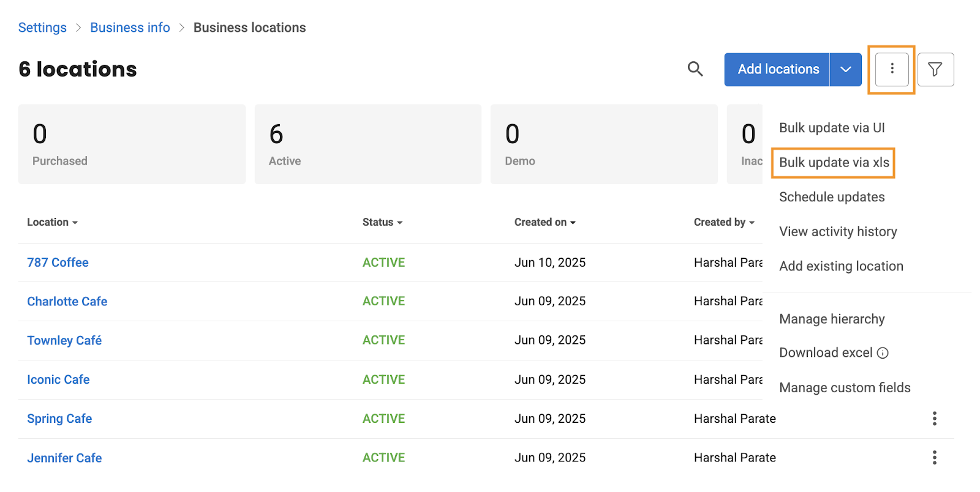980x492 pixels.
Task: Choose Schedule updates menu item
Action: click(x=832, y=197)
